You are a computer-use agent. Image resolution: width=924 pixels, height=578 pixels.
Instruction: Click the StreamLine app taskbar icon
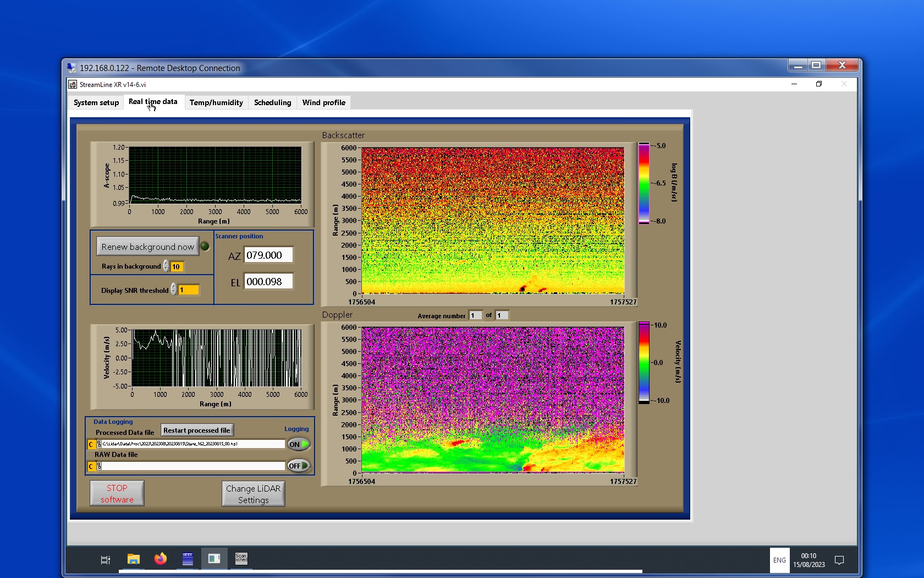click(214, 559)
